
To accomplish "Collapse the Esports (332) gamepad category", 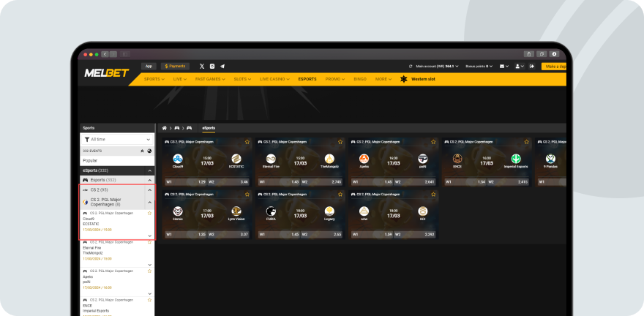I will (x=149, y=180).
